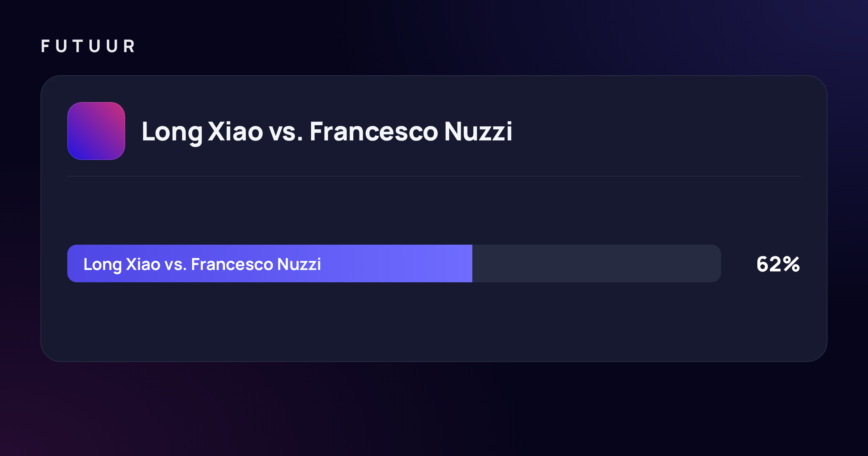Image resolution: width=868 pixels, height=456 pixels.
Task: Click the rounded right end of the bar track
Action: coord(716,263)
